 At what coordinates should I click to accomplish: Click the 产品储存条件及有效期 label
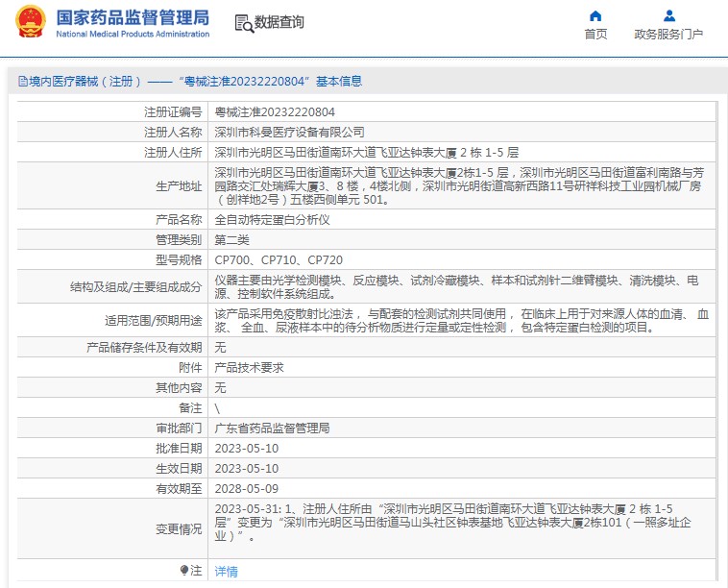(x=144, y=348)
